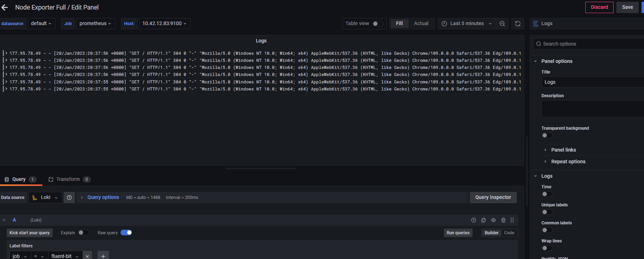Toggle Table view switch

click(x=378, y=24)
